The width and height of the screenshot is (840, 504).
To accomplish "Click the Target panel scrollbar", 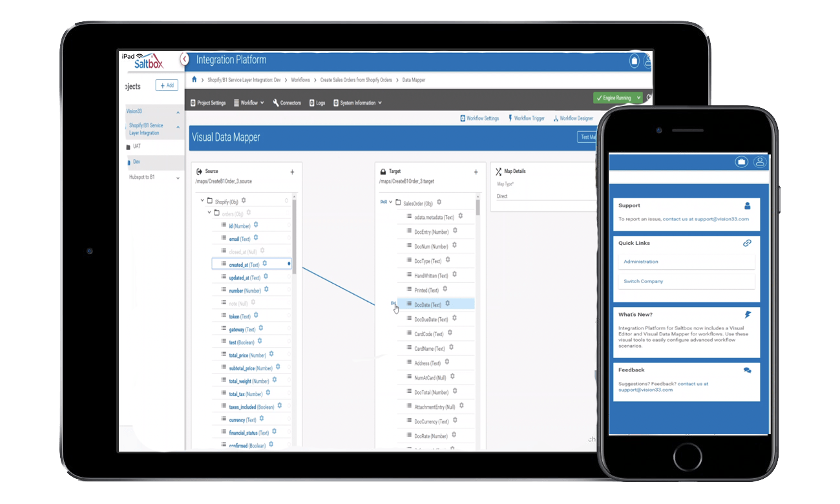I will coord(478,207).
